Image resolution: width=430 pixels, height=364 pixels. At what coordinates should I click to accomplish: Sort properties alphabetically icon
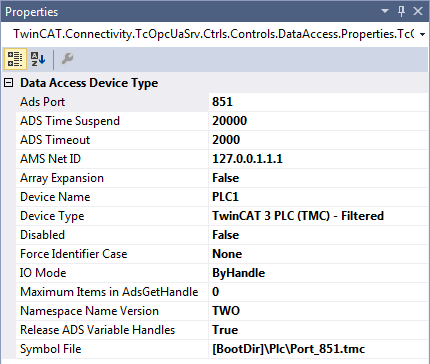[38, 59]
